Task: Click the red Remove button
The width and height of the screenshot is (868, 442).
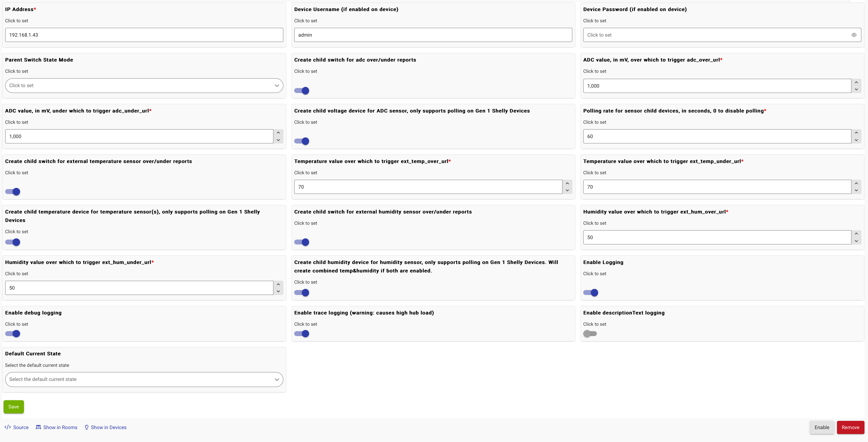Action: point(850,427)
